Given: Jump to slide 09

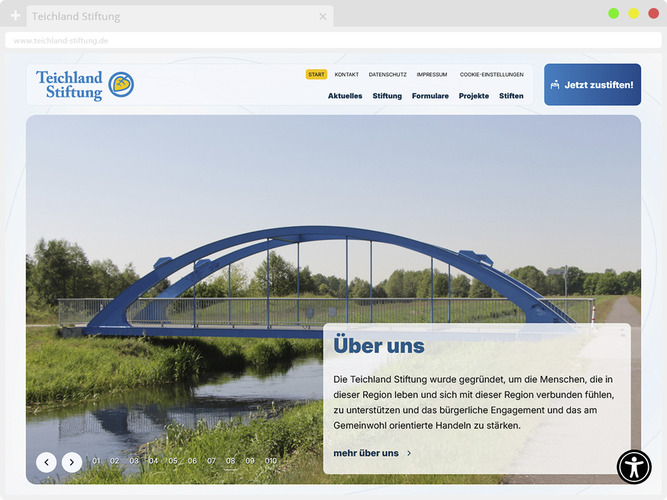Looking at the screenshot, I should (x=250, y=461).
